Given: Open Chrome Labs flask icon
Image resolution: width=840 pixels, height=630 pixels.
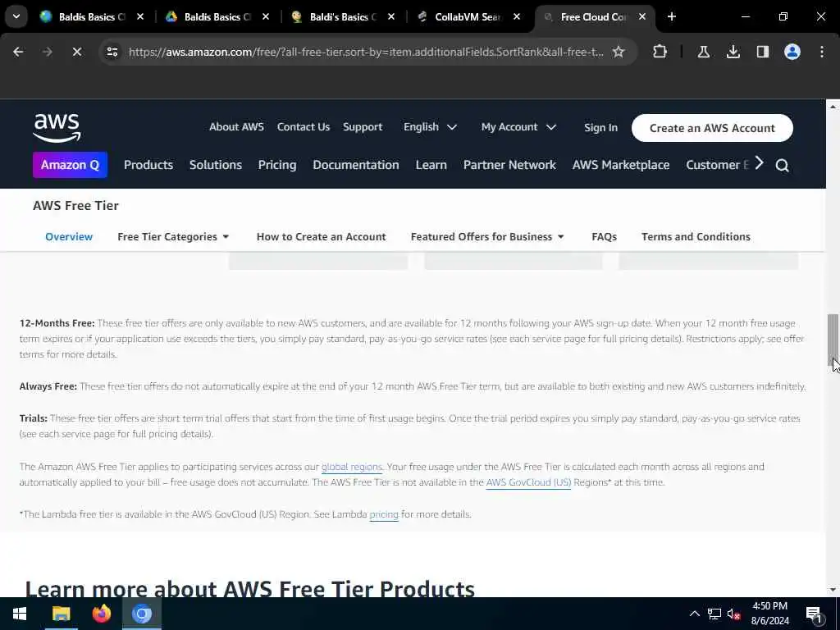Looking at the screenshot, I should click(x=703, y=52).
